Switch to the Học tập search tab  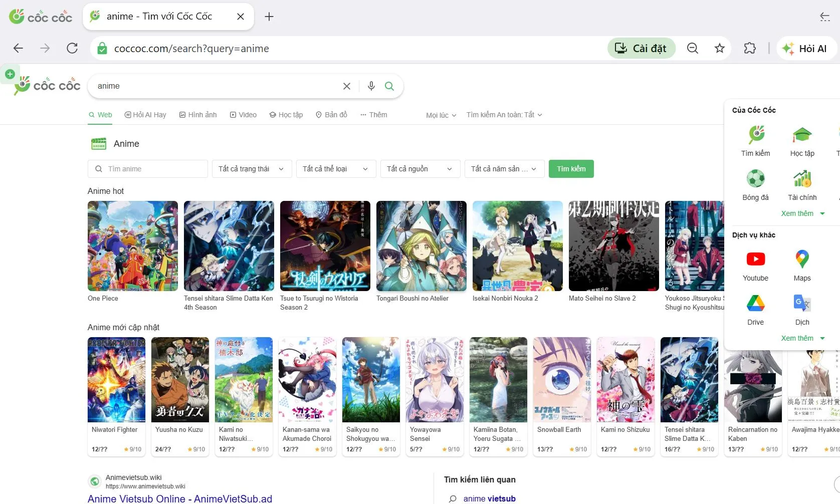(x=286, y=115)
